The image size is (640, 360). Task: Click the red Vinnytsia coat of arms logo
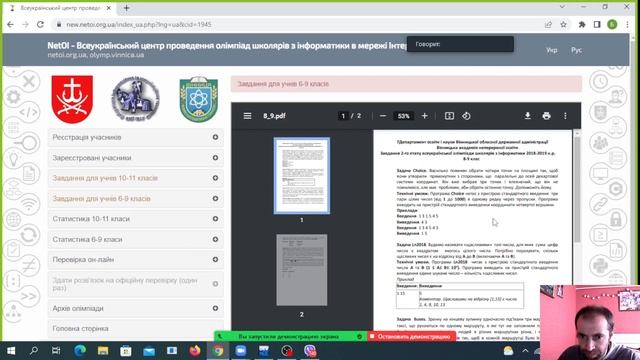72,99
